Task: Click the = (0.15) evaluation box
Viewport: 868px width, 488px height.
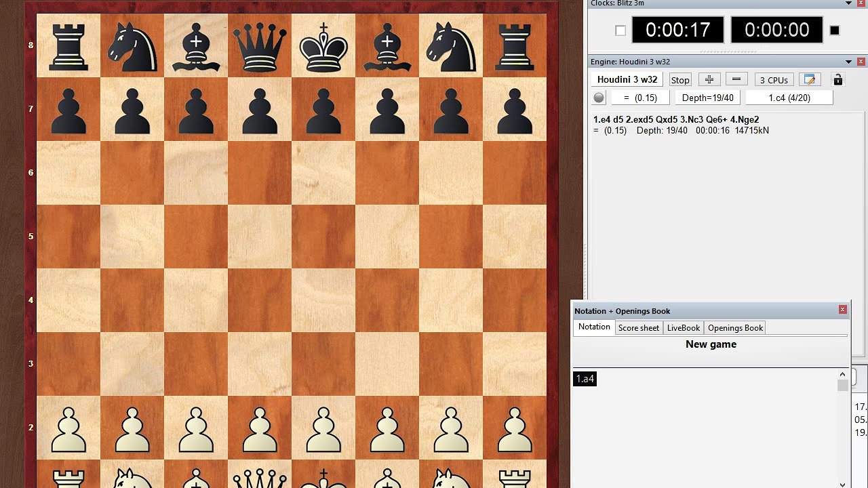Action: [641, 98]
